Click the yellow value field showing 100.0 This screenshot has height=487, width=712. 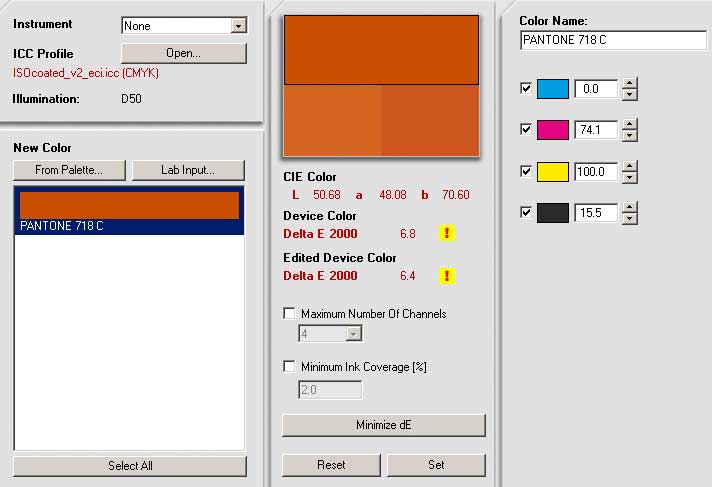[596, 172]
